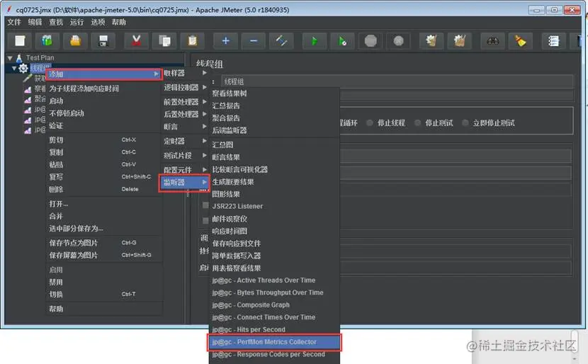588x364 pixels.
Task: Collapse the Test Plan tree node
Action: click(x=10, y=58)
